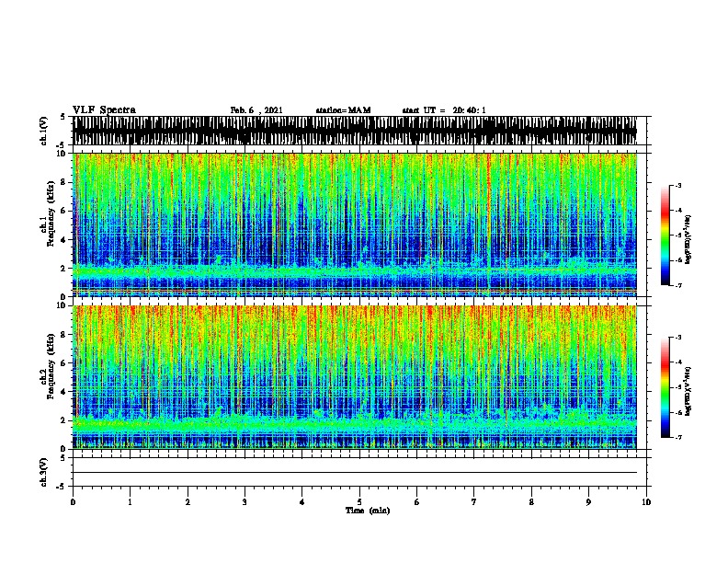Click the ch.1 spectrogram color scale bar

pyautogui.click(x=665, y=236)
